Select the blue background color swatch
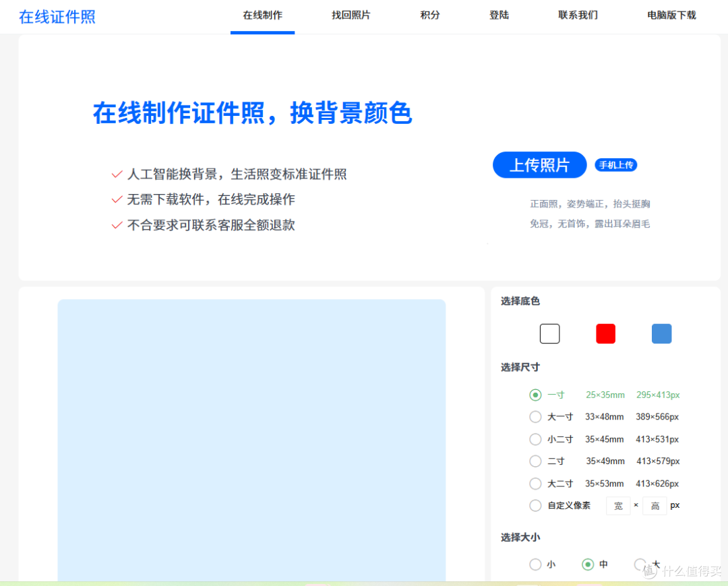The image size is (728, 586). point(662,333)
